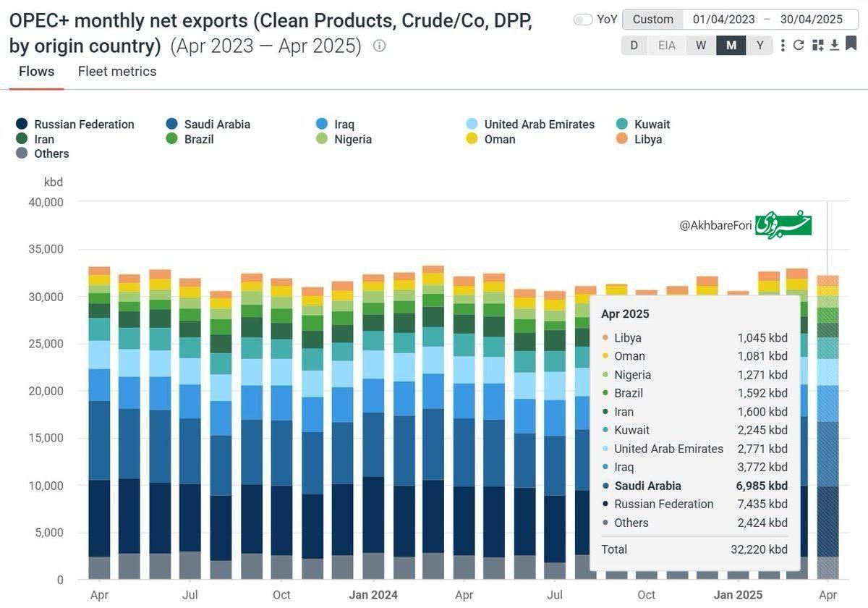
Task: Open the info icon beside the title
Action: [x=379, y=46]
